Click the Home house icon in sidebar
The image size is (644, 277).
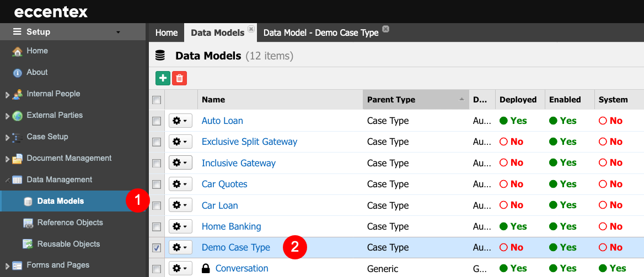pos(17,51)
